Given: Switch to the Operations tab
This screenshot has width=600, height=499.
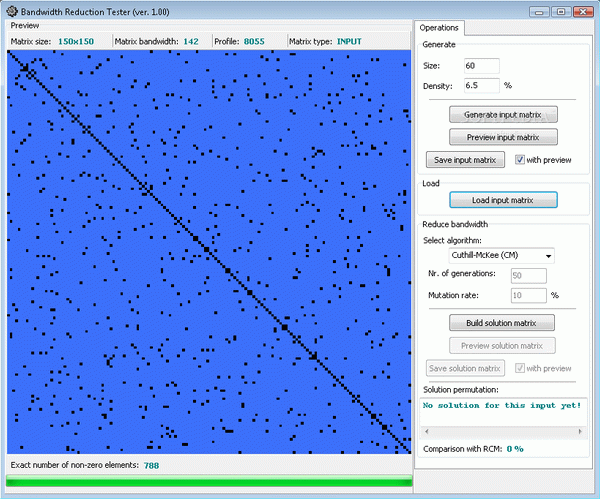Looking at the screenshot, I should pos(439,28).
